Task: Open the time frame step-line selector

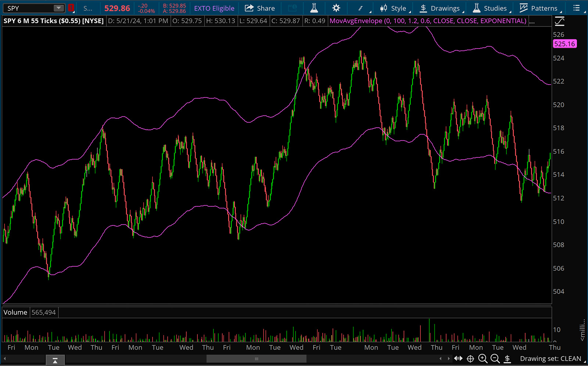Action: pyautogui.click(x=361, y=8)
